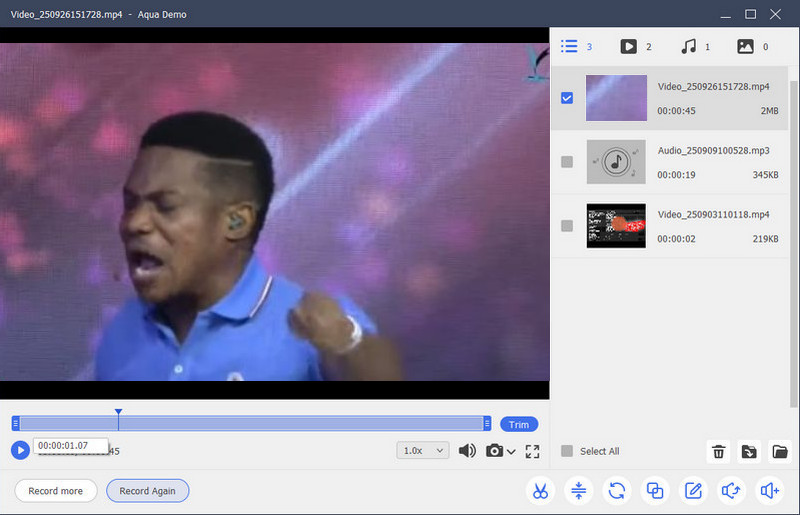800x515 pixels.
Task: Open the volume booster tool
Action: pyautogui.click(x=769, y=491)
